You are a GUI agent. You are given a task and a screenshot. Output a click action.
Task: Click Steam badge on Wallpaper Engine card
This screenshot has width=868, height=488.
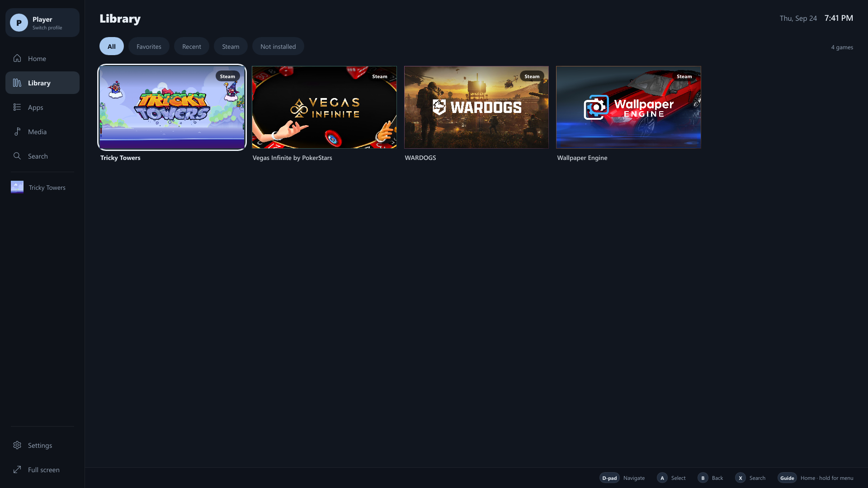click(x=684, y=76)
